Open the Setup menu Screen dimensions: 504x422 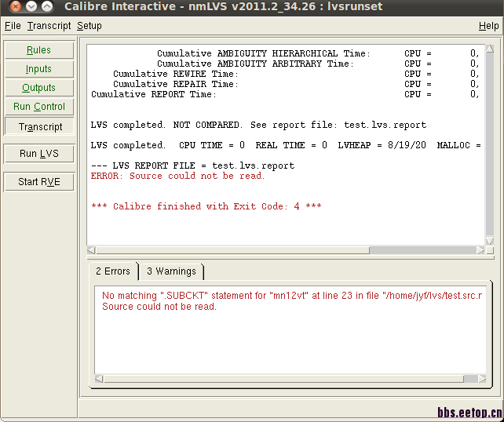pyautogui.click(x=89, y=26)
